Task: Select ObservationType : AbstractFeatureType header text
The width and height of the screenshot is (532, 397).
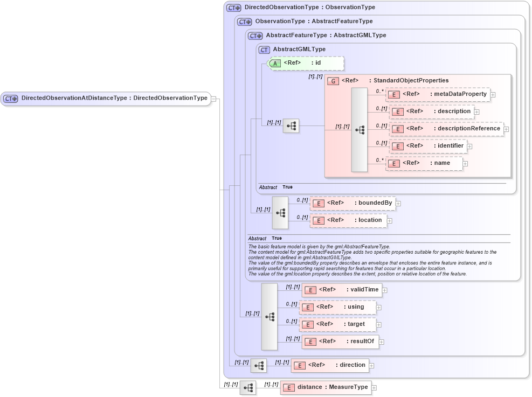Action: click(314, 21)
